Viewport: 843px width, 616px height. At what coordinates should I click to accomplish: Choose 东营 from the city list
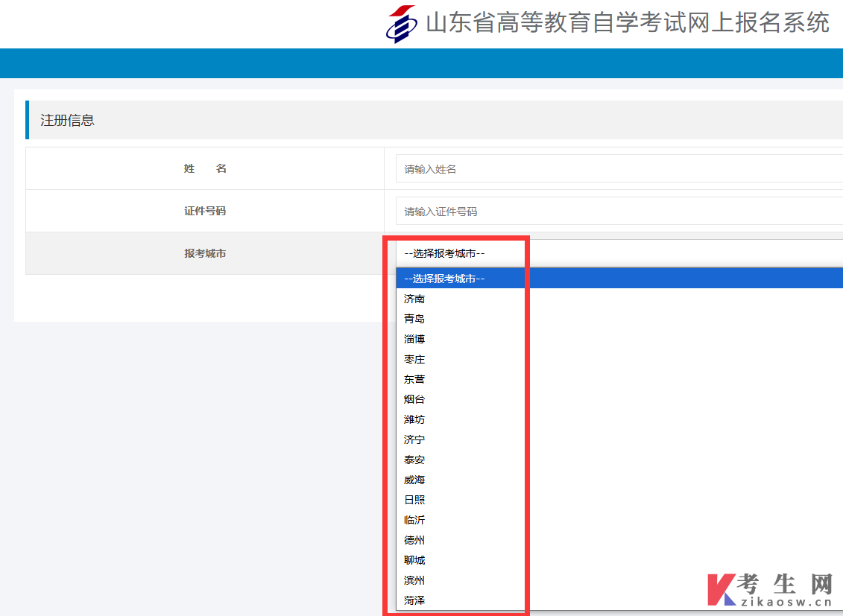point(619,379)
